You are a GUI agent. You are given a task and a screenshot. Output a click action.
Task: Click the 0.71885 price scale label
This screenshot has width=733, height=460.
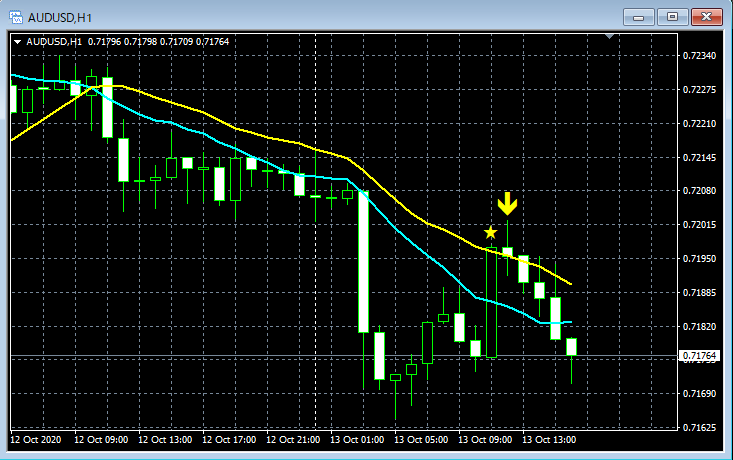point(699,293)
